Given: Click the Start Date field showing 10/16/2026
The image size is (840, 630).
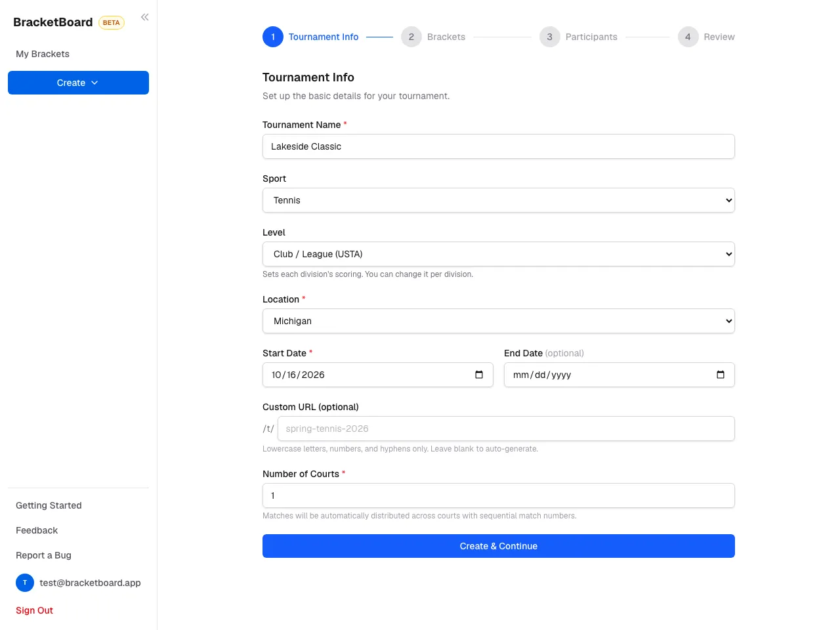Looking at the screenshot, I should [x=378, y=375].
